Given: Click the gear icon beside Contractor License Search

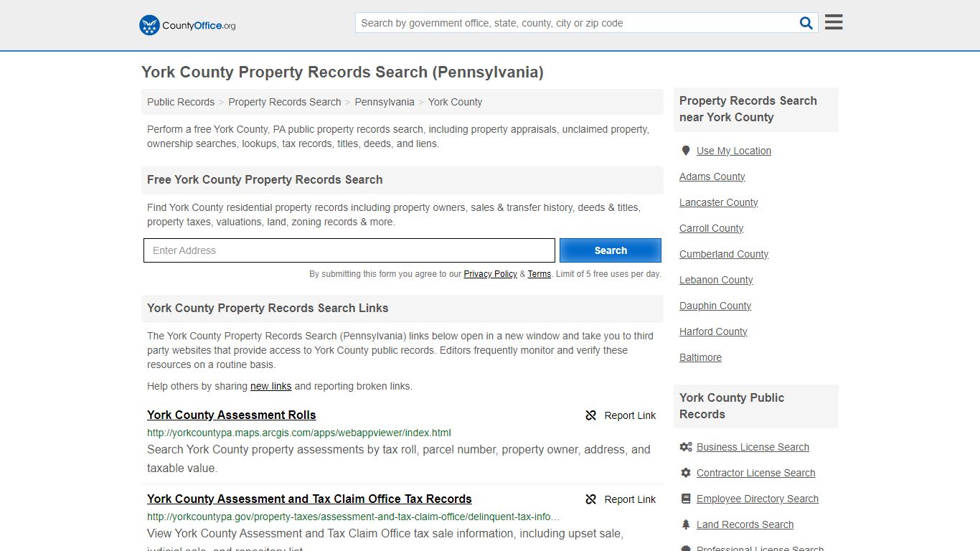Looking at the screenshot, I should [686, 473].
